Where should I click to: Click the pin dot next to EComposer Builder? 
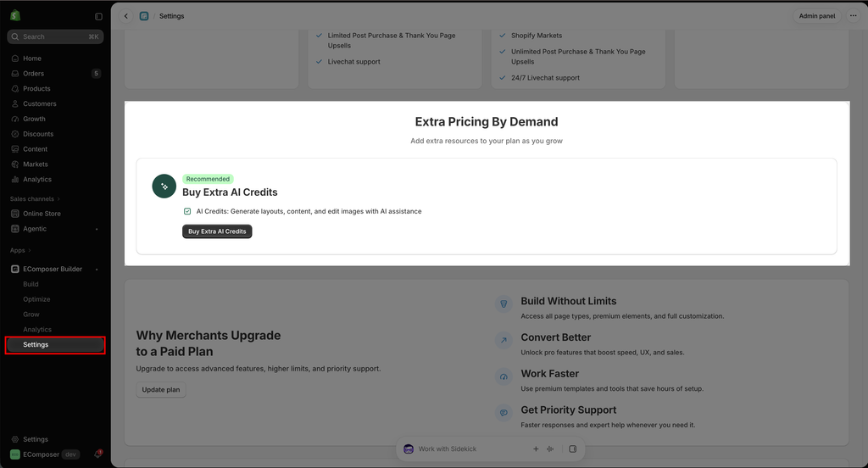point(97,269)
